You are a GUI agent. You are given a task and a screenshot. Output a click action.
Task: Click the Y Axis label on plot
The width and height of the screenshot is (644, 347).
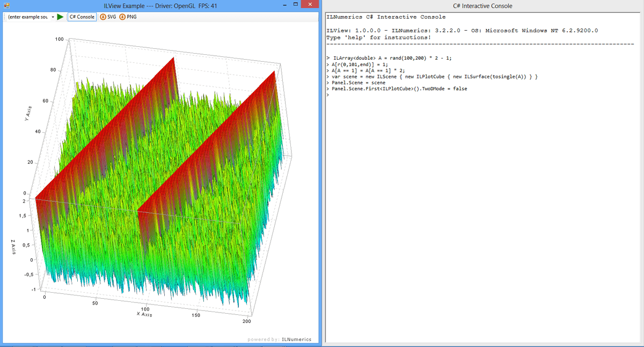click(x=27, y=113)
